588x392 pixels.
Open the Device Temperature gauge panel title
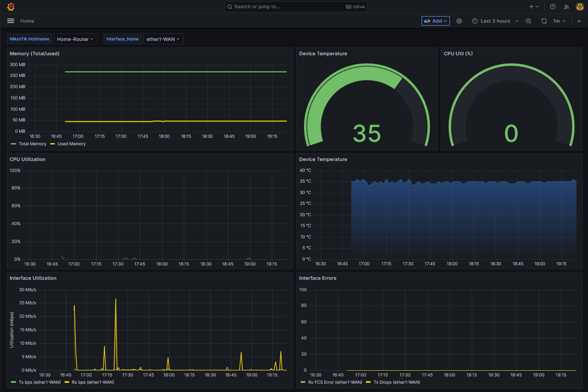(x=323, y=54)
